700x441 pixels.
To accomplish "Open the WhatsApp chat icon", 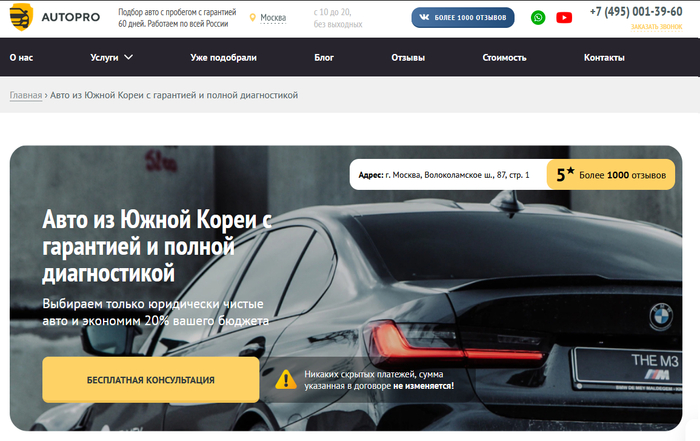I will (x=538, y=17).
